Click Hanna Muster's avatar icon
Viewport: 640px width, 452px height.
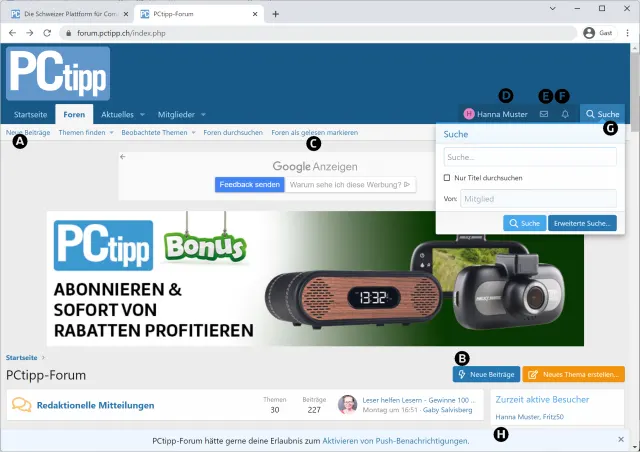pos(469,114)
